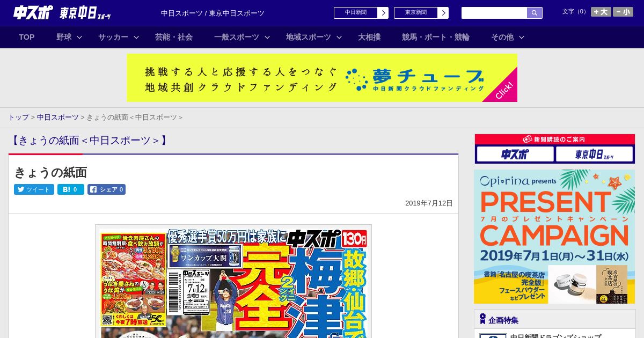Open the 東京新聞 link button
This screenshot has width=644, height=338.
coord(415,13)
